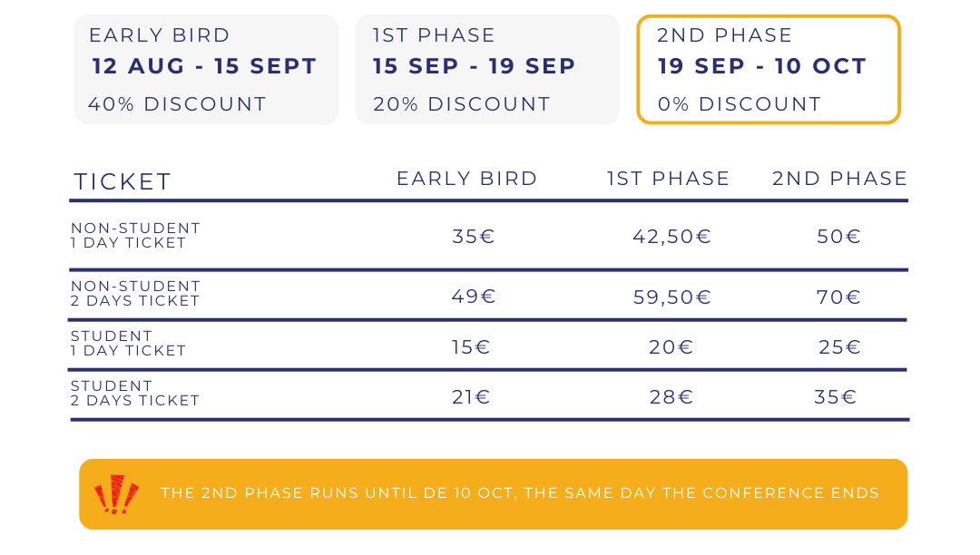Select Non-Student 1 Day Ticket row label
Viewport: 980px width, 555px height.
pos(135,236)
